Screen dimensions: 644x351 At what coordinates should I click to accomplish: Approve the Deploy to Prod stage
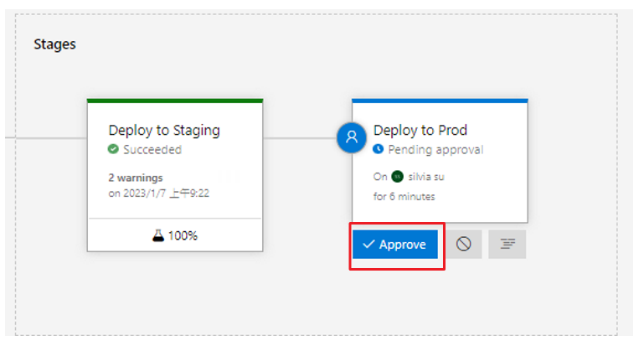pyautogui.click(x=394, y=245)
